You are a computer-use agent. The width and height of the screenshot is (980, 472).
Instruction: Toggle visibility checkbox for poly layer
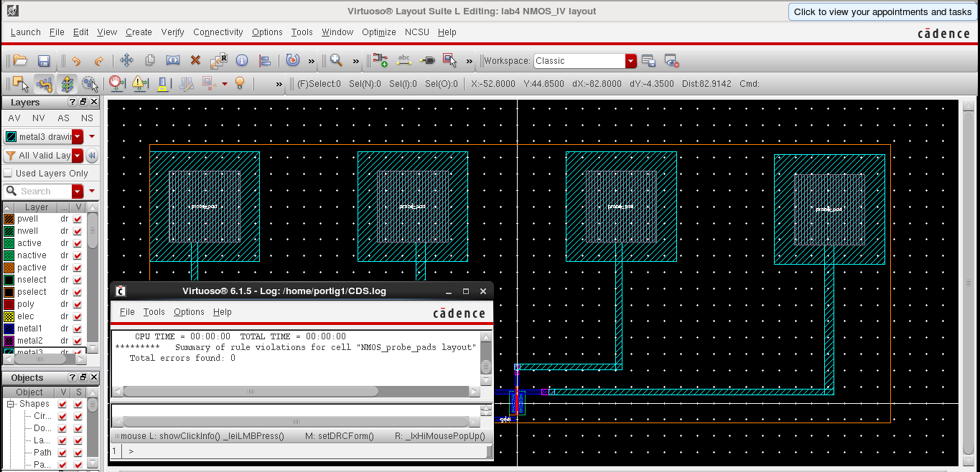[x=78, y=304]
